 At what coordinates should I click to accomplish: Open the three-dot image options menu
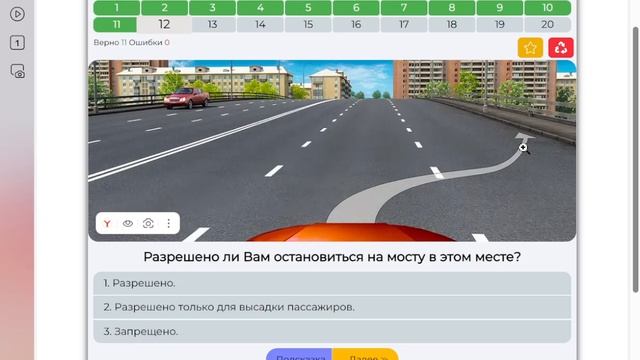coord(169,223)
